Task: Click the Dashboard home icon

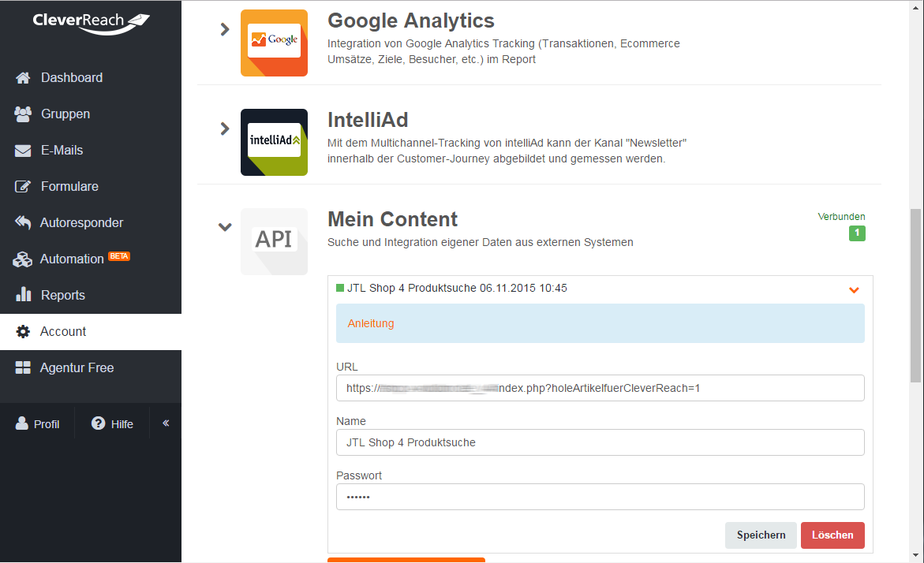Action: (23, 78)
